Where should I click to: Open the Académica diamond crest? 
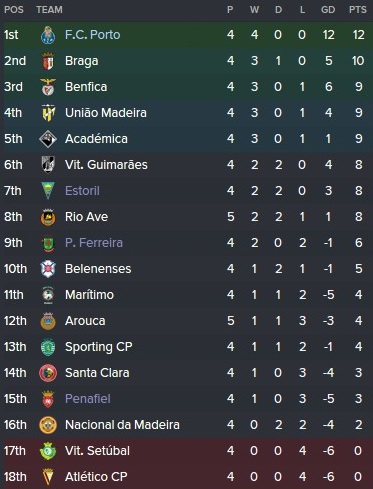coord(48,139)
